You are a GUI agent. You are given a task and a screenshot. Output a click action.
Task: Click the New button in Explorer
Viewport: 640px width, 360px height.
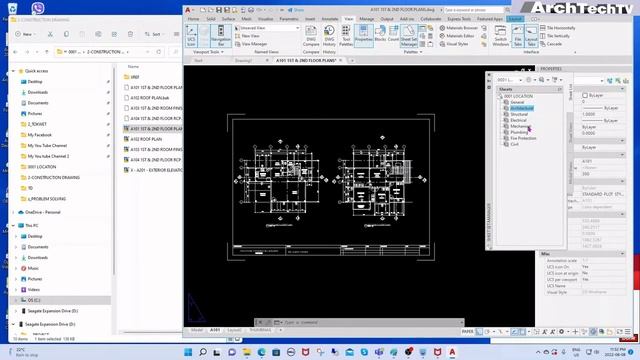[25, 34]
